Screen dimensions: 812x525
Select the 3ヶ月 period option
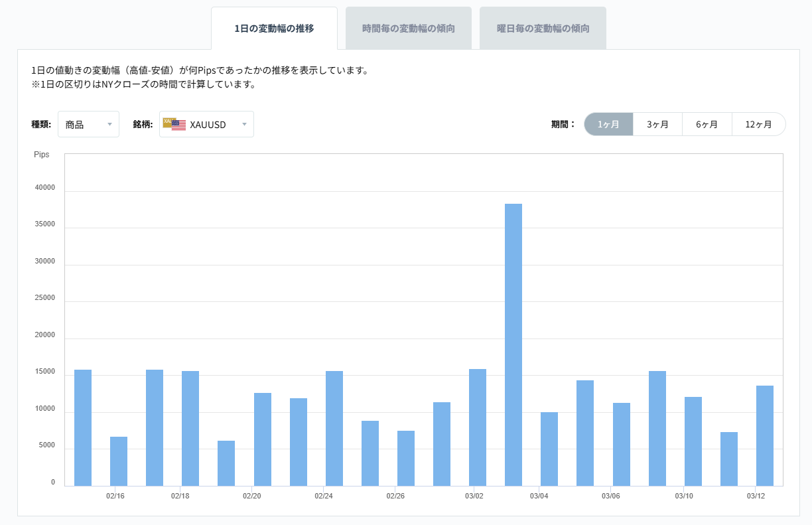657,124
